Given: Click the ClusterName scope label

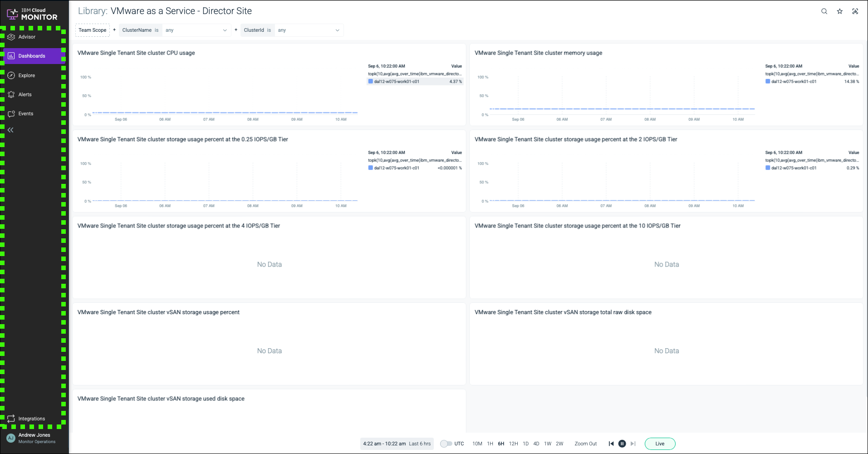Looking at the screenshot, I should [137, 30].
